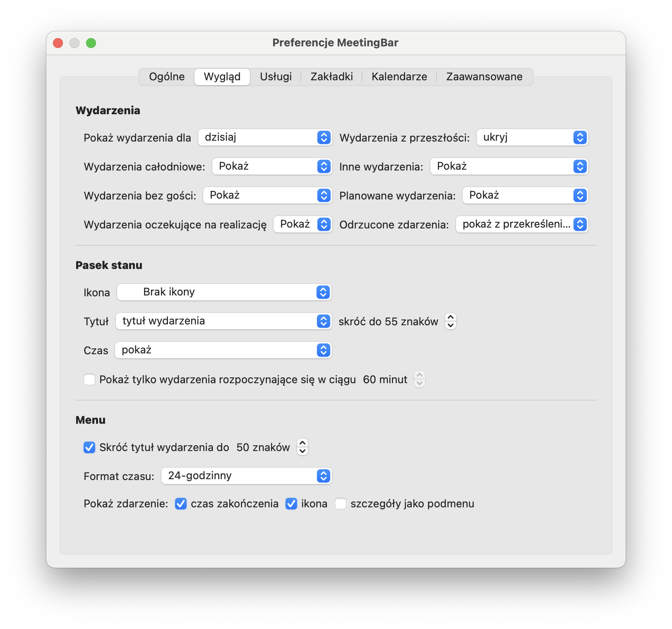Switch to the Ogólne tab

[167, 77]
